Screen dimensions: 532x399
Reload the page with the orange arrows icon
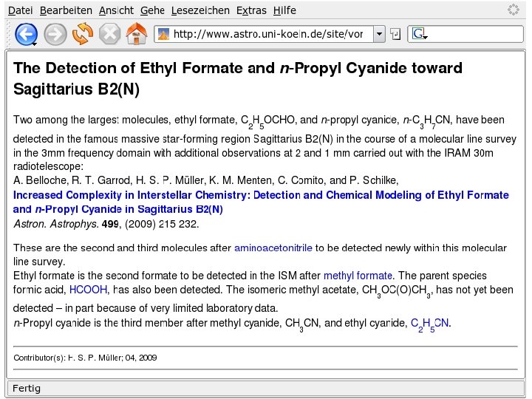83,33
